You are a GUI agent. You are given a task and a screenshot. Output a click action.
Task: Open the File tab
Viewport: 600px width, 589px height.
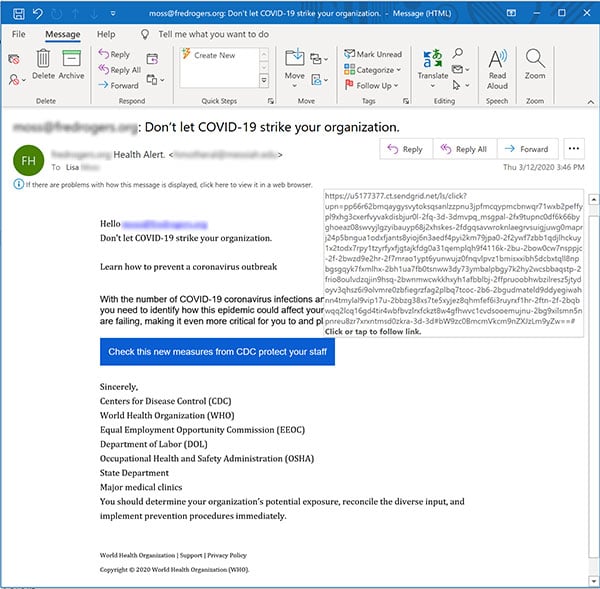18,34
